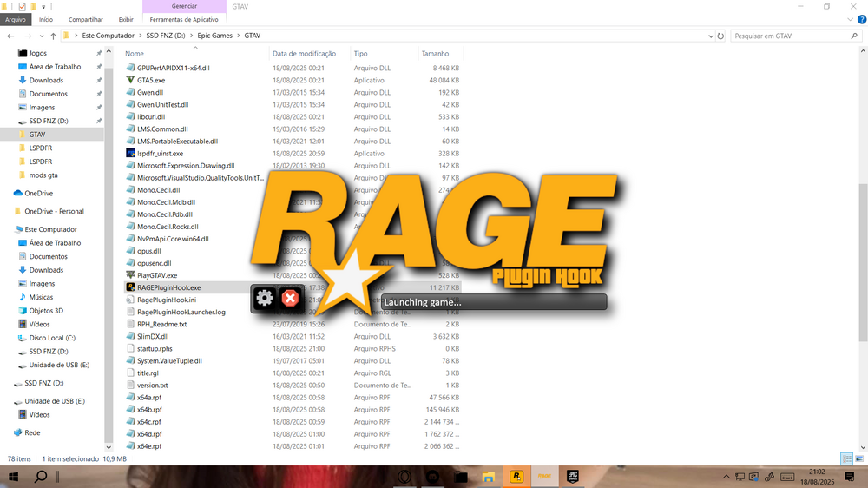Image resolution: width=868 pixels, height=488 pixels.
Task: Open Explorer help question mark icon
Action: [861, 19]
